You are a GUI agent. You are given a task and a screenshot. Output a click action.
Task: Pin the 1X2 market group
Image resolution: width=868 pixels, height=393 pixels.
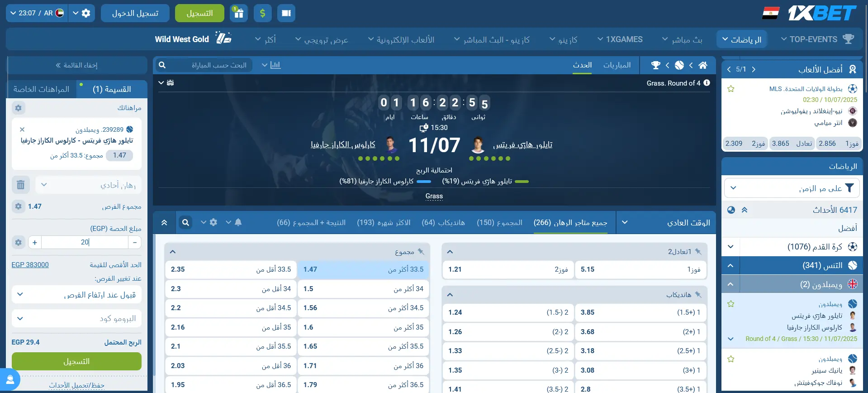[698, 252]
